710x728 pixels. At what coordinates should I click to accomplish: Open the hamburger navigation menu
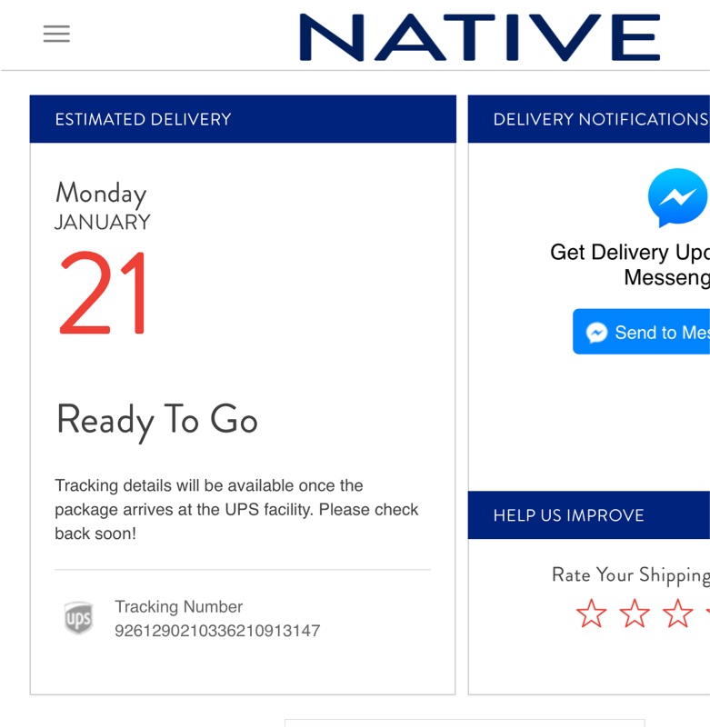(x=56, y=34)
